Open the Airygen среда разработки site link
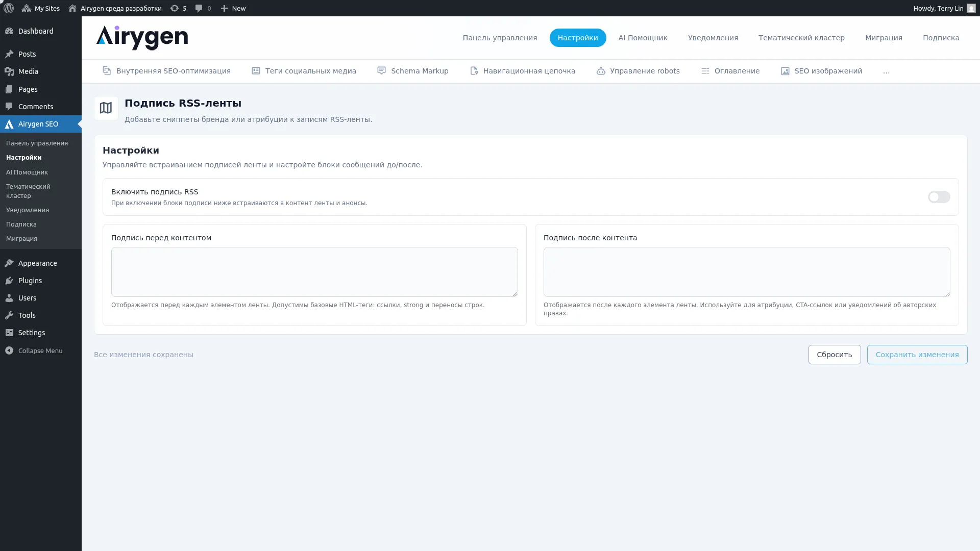 pos(115,8)
